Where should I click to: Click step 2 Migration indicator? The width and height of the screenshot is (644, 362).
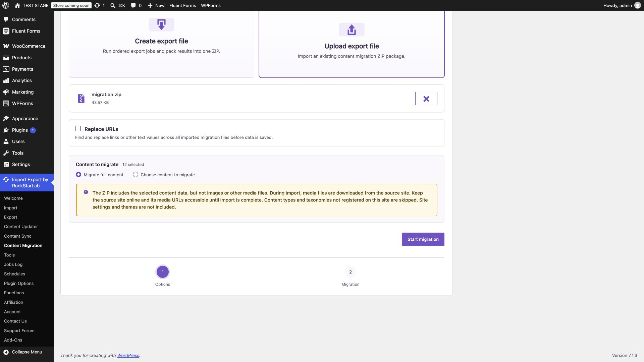351,272
